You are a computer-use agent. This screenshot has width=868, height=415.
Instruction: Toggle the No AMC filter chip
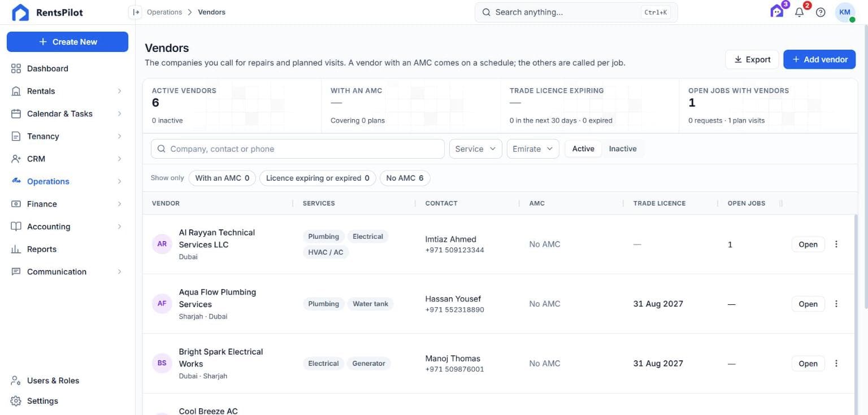pos(405,178)
